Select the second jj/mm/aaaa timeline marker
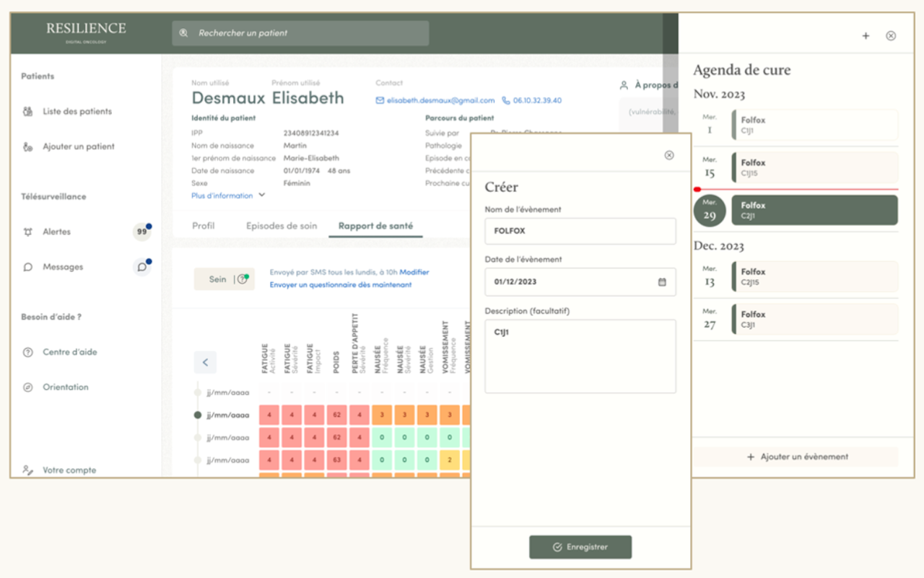 tap(198, 415)
